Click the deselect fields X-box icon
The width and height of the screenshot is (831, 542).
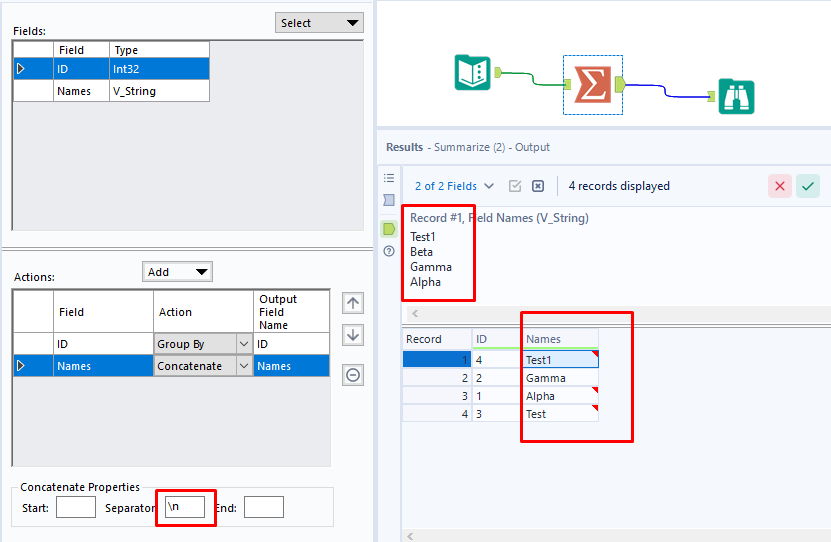point(538,186)
